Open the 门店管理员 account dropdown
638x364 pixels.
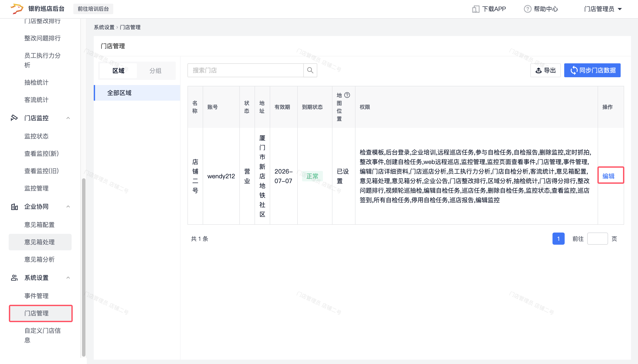pyautogui.click(x=603, y=9)
